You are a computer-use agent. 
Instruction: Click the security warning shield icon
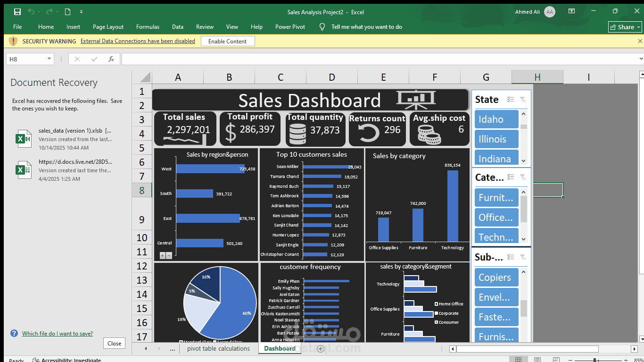(13, 41)
